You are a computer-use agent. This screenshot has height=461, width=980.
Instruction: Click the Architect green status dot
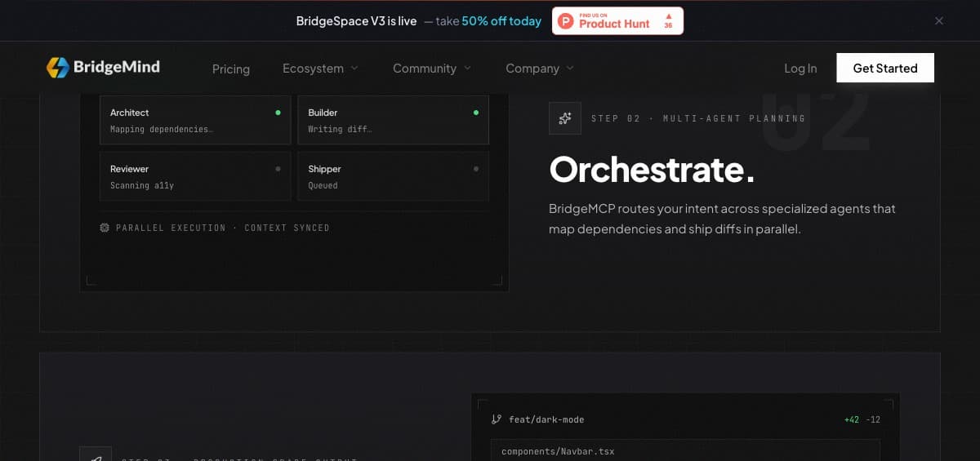pos(278,113)
